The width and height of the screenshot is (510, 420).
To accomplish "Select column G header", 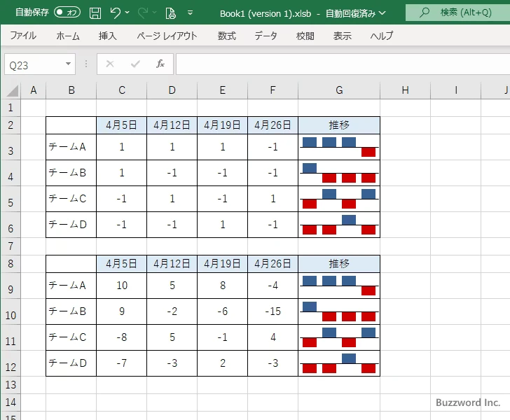I will coord(339,90).
